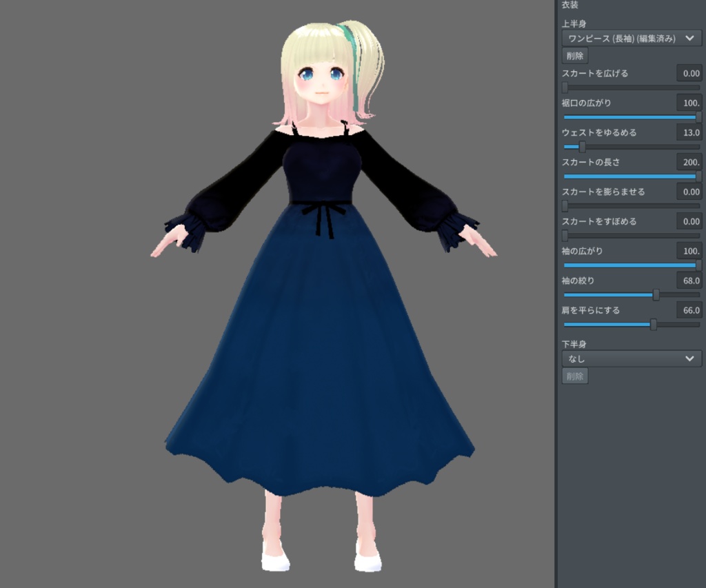Edit the スカートの長さ value field
The width and height of the screenshot is (706, 588).
pyautogui.click(x=689, y=162)
